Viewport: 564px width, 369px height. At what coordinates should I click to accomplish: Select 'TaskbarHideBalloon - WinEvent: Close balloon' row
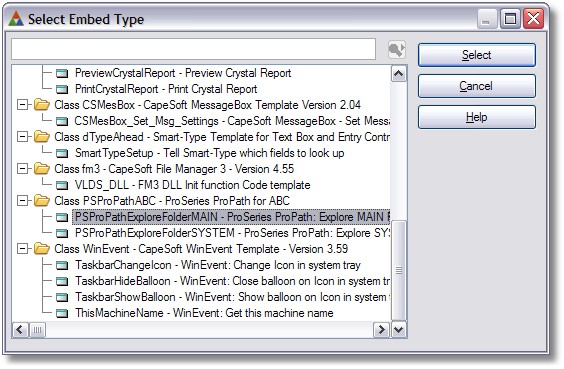(232, 281)
